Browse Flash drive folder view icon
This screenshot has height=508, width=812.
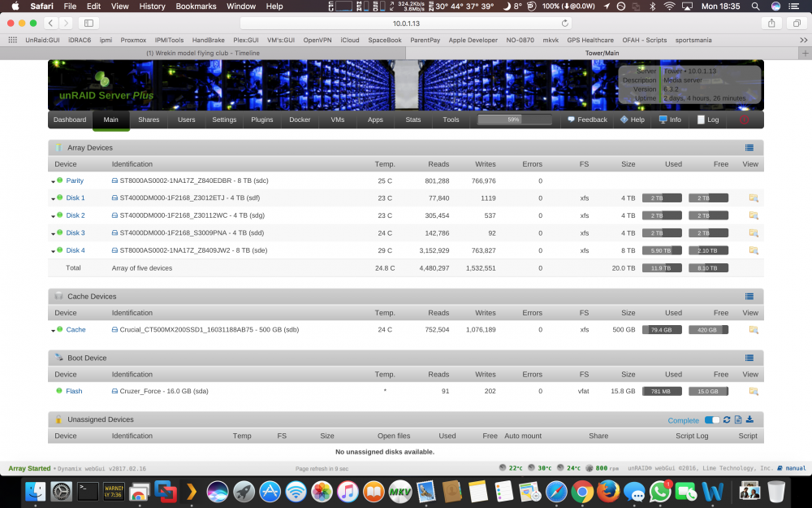754,392
